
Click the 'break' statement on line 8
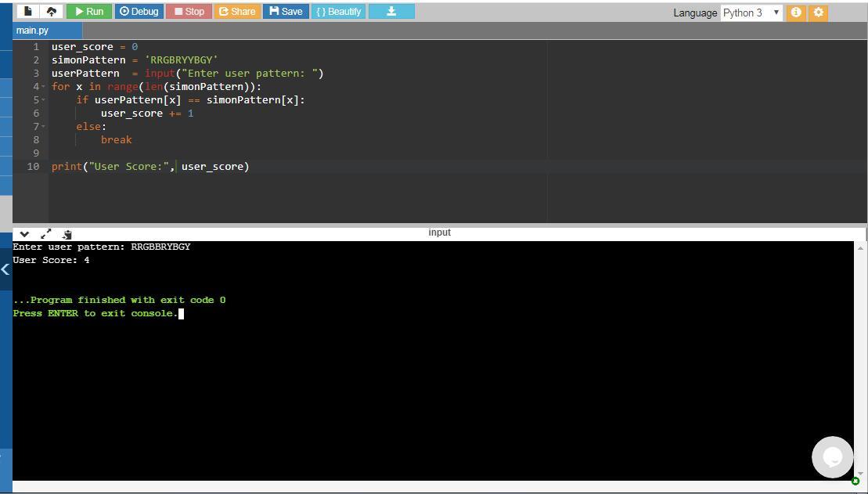coord(117,140)
